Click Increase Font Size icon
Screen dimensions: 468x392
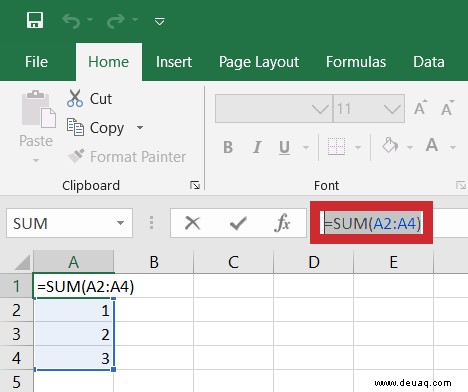pyautogui.click(x=421, y=108)
